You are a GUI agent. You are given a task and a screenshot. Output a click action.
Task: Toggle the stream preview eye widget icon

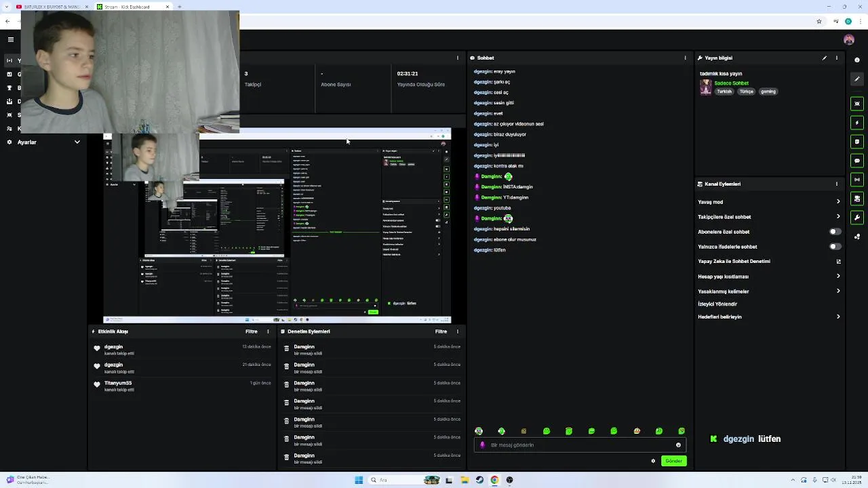click(x=857, y=104)
